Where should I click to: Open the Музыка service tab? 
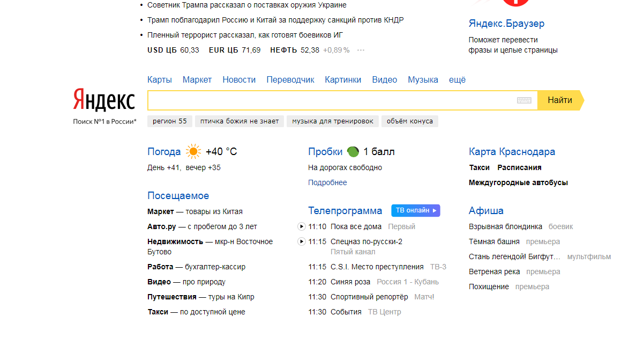click(x=423, y=79)
